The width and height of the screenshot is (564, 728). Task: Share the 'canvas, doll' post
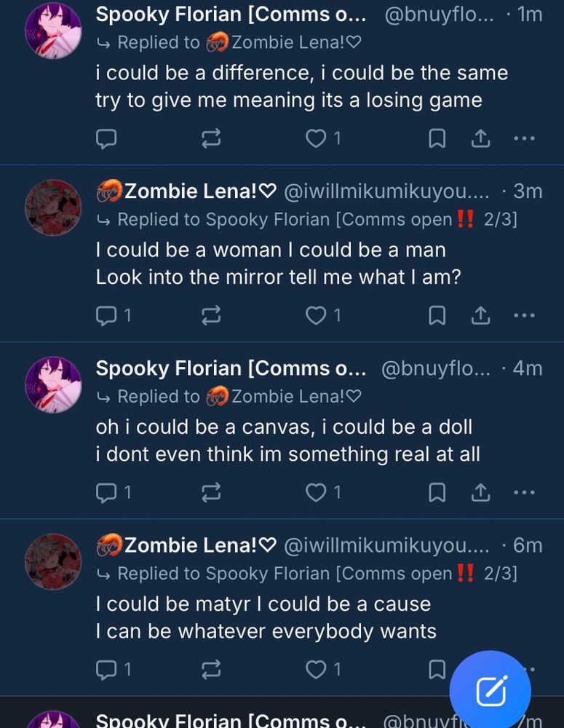pos(481,493)
